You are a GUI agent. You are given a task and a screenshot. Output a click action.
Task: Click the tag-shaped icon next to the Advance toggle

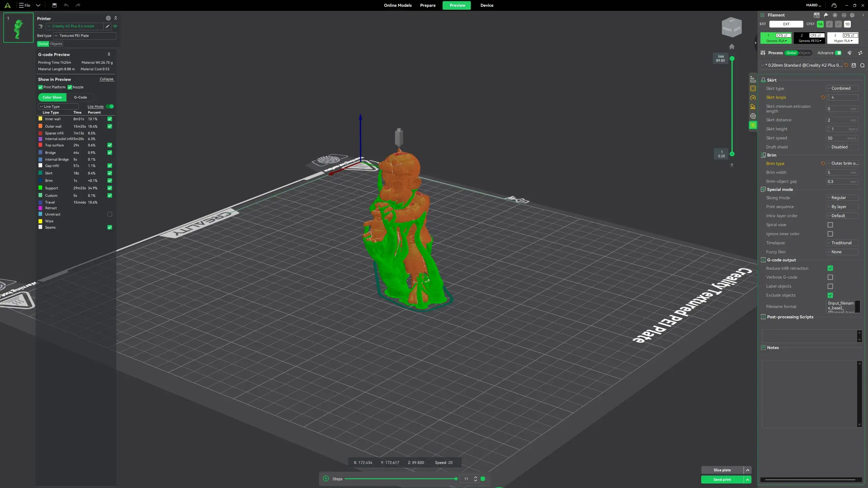click(x=849, y=53)
